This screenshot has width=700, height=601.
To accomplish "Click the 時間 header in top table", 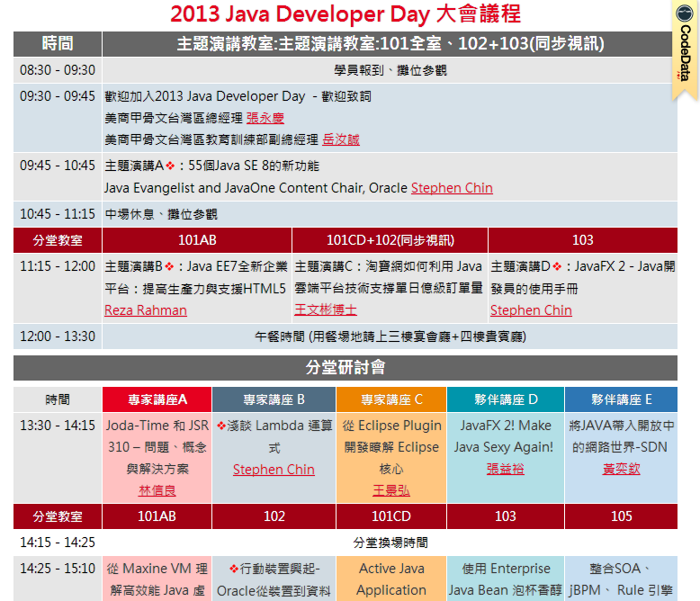I will (x=58, y=44).
